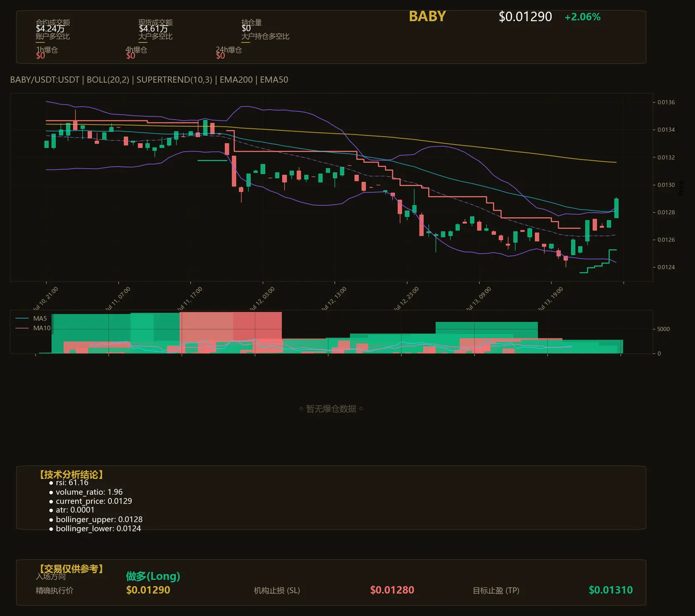Click the 0.0126 price axis label
The height and width of the screenshot is (616, 695).
pyautogui.click(x=666, y=240)
